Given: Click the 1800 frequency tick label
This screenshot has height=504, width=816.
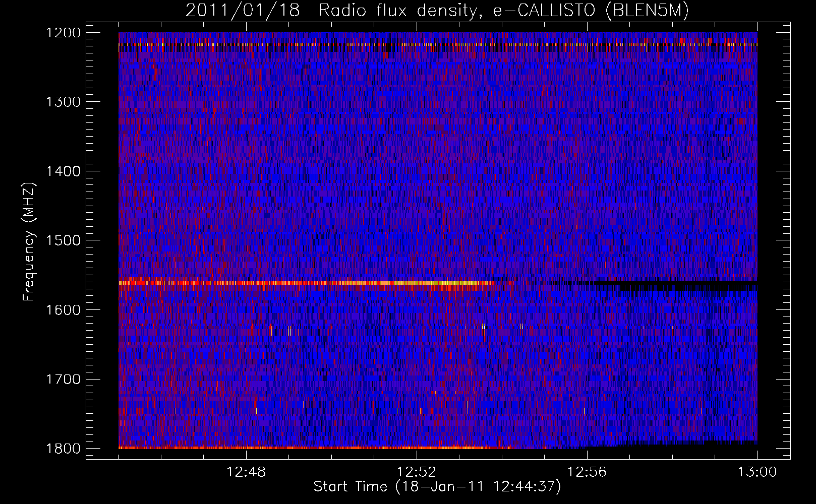Looking at the screenshot, I should pyautogui.click(x=64, y=449).
